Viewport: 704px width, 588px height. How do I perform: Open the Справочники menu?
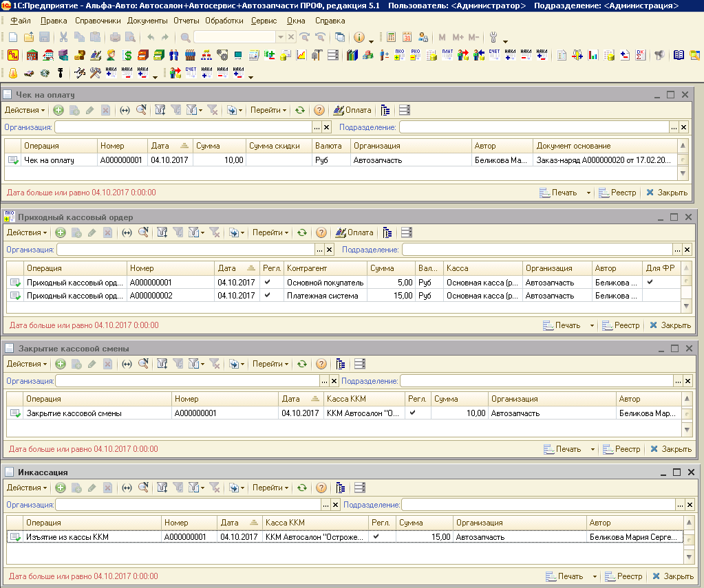pos(98,21)
